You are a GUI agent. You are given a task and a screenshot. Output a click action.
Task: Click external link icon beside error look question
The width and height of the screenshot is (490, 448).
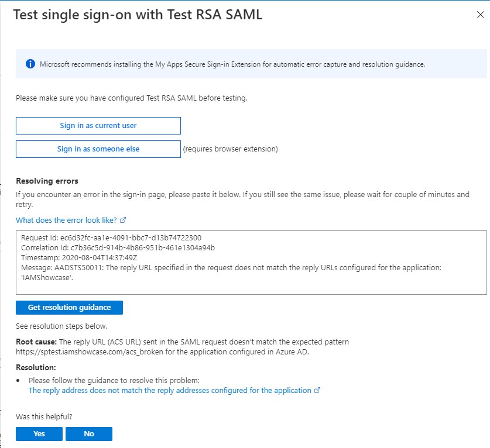tap(123, 220)
